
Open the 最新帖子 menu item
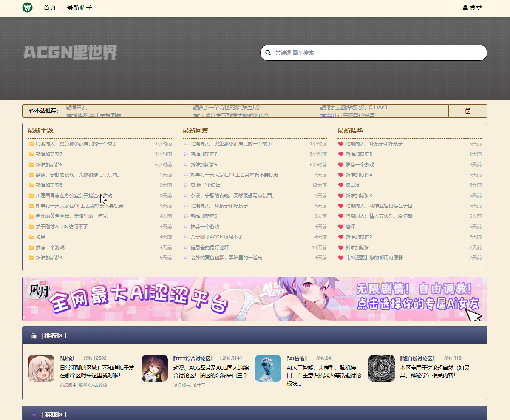click(x=79, y=8)
